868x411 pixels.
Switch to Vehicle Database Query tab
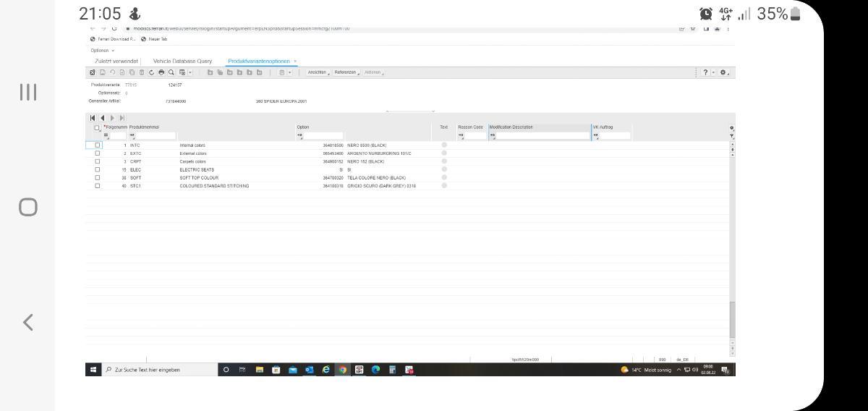(182, 62)
